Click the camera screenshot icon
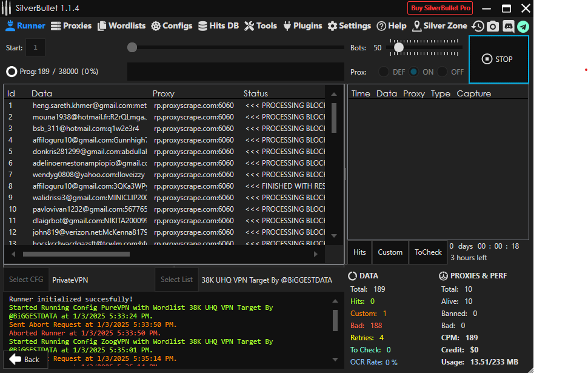 [492, 27]
